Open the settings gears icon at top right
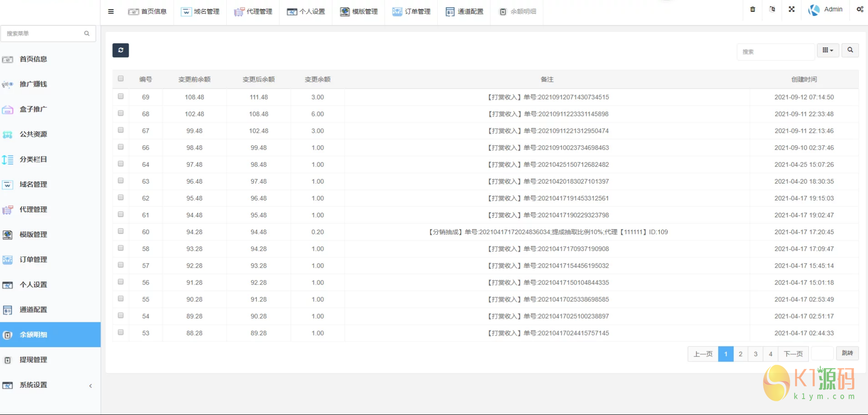The width and height of the screenshot is (868, 415). (x=859, y=9)
